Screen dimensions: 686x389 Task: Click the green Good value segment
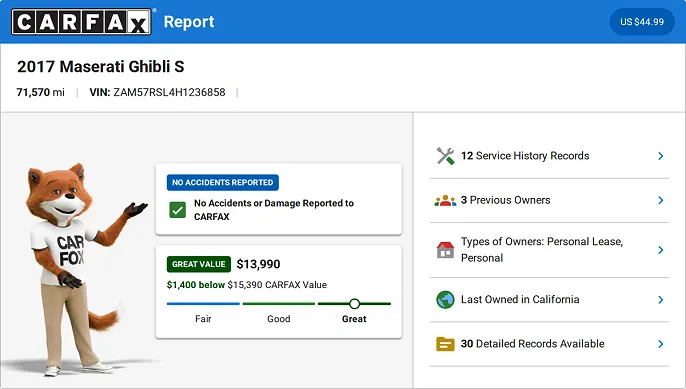click(279, 304)
